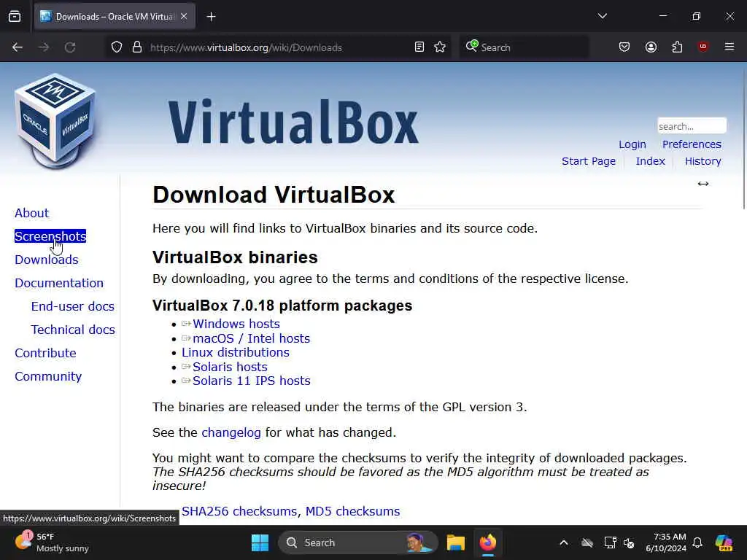The height and width of the screenshot is (560, 747).
Task: Close the Downloads – Oracle VM VirtualBox tab
Action: click(x=184, y=17)
